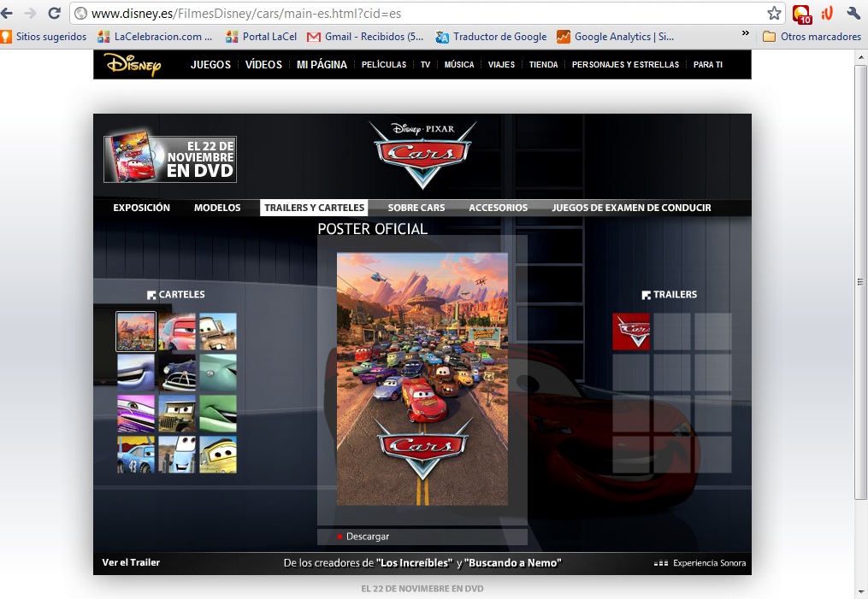
Task: Open Gmail - Recibidos bookmark
Action: coord(365,37)
